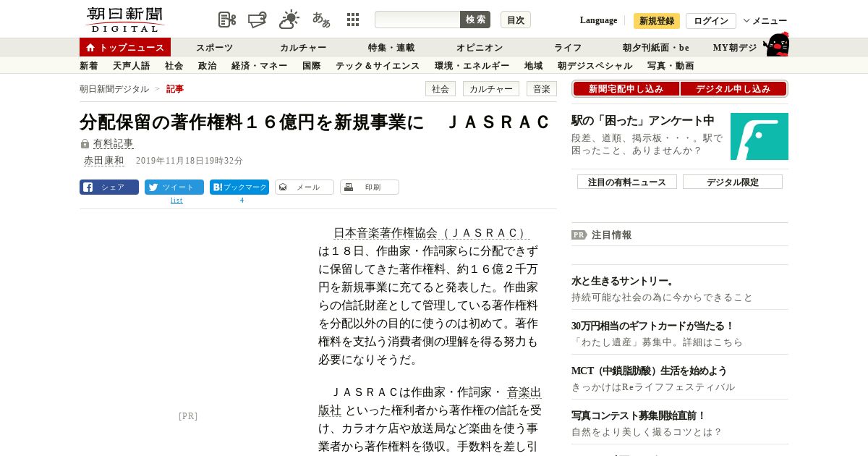Click the ログイン button
The height and width of the screenshot is (456, 868).
711,21
